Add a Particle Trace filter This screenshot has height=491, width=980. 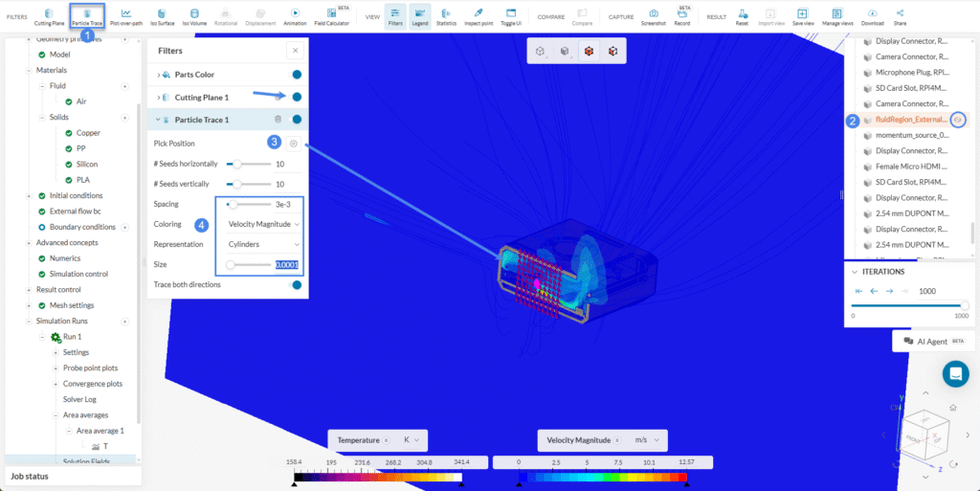(87, 16)
